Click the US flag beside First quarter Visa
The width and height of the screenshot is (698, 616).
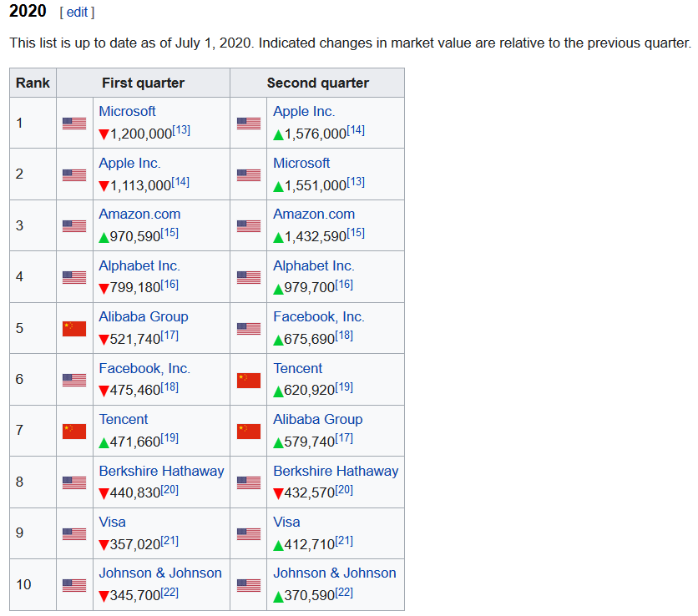click(x=74, y=533)
